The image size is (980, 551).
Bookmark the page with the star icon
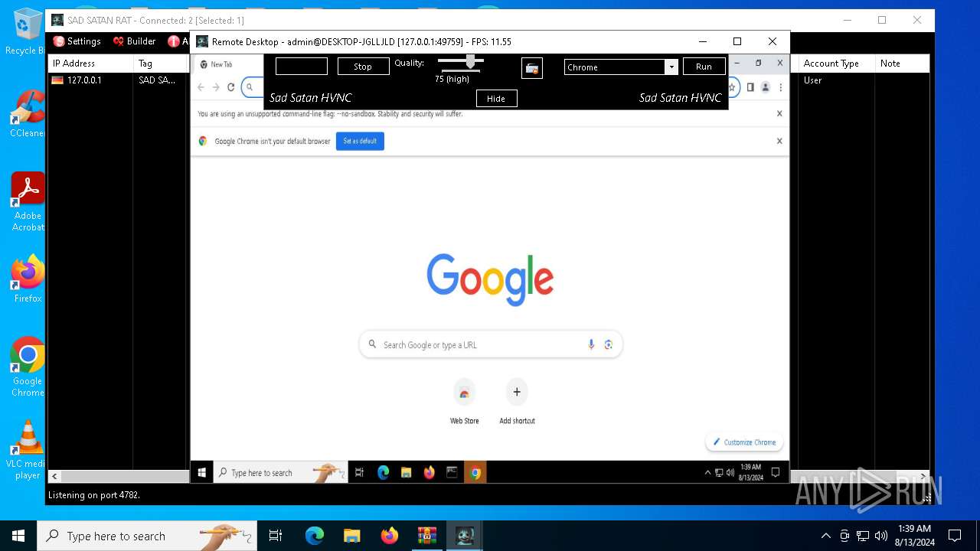click(x=733, y=87)
